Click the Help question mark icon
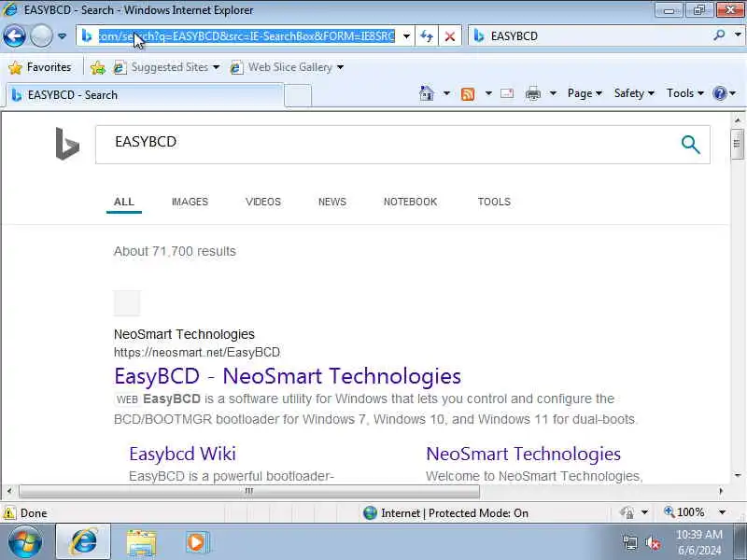 click(719, 93)
